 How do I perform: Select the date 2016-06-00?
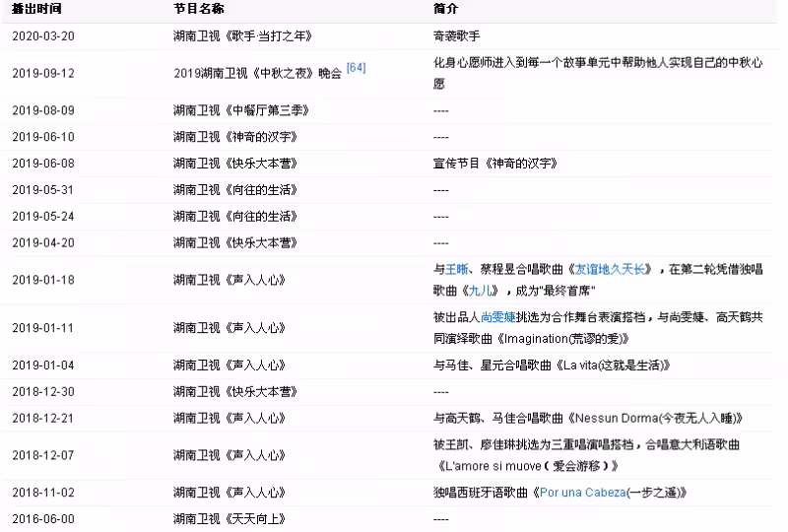43,519
